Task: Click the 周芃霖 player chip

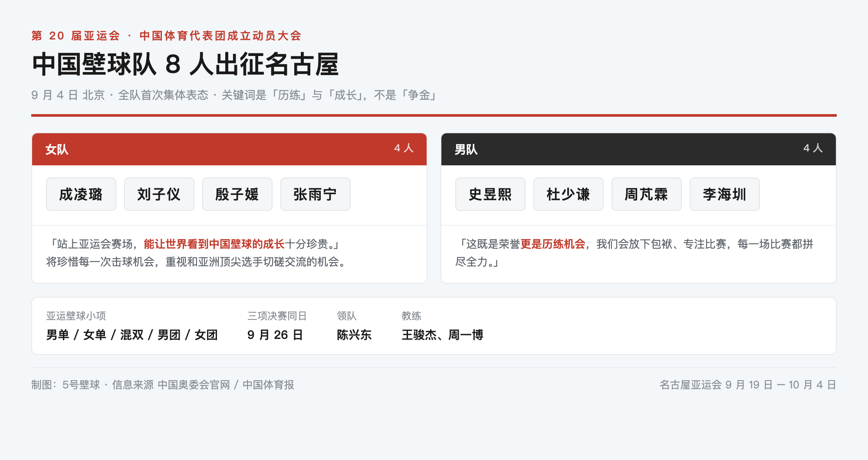Action: [x=647, y=194]
